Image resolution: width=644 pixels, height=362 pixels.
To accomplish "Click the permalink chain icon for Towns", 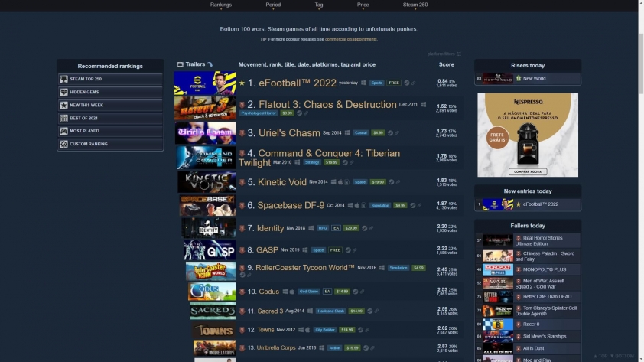I will coord(367,330).
